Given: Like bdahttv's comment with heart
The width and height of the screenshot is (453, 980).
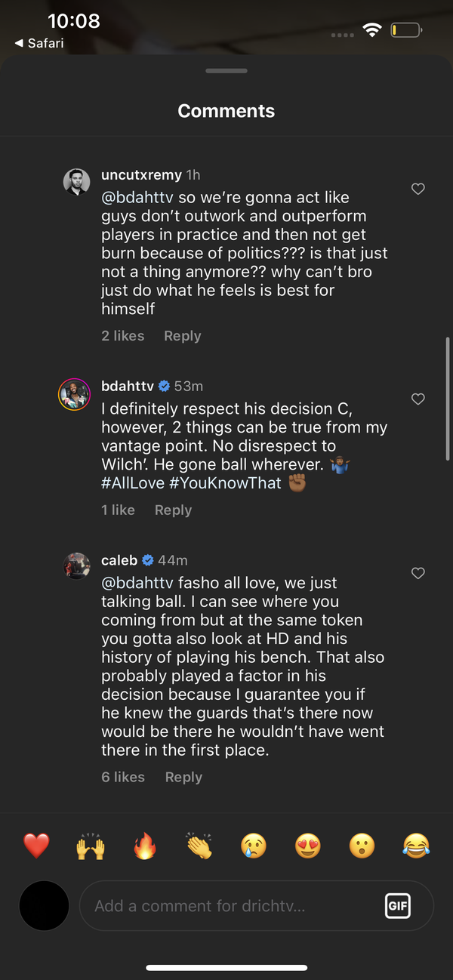Looking at the screenshot, I should [x=418, y=399].
